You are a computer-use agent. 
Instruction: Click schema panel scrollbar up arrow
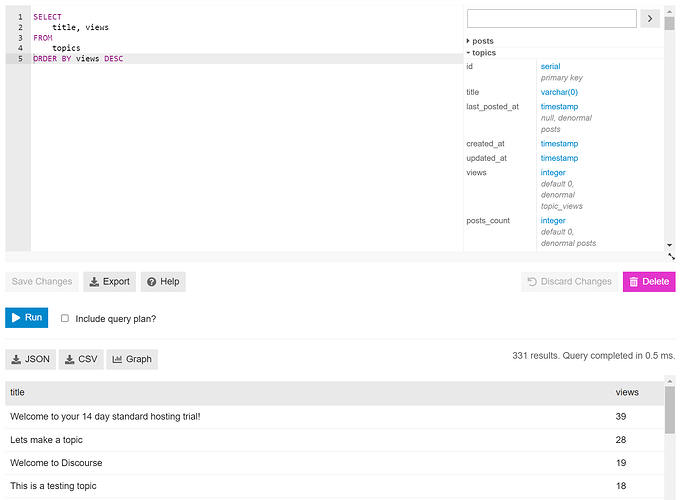tap(669, 11)
